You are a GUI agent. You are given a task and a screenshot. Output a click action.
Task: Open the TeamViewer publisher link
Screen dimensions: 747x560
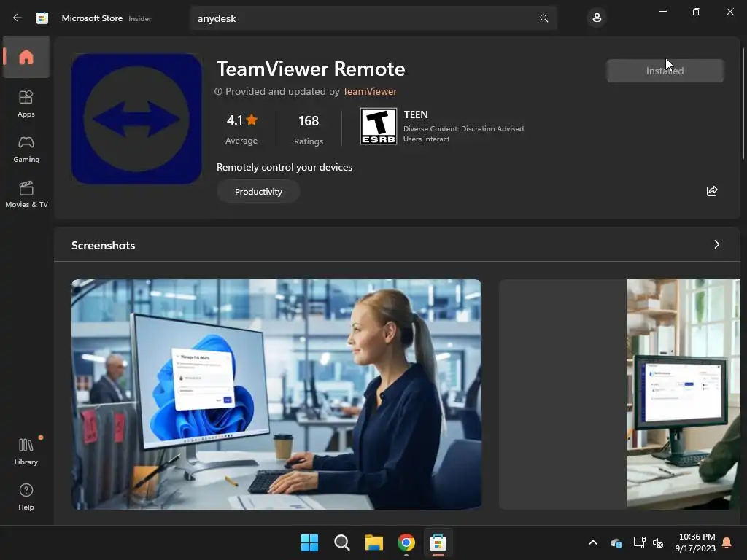pos(369,91)
